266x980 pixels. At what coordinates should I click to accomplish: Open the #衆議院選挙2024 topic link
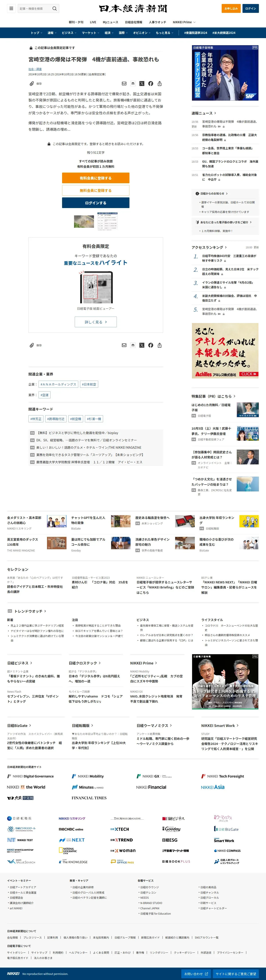click(196, 33)
